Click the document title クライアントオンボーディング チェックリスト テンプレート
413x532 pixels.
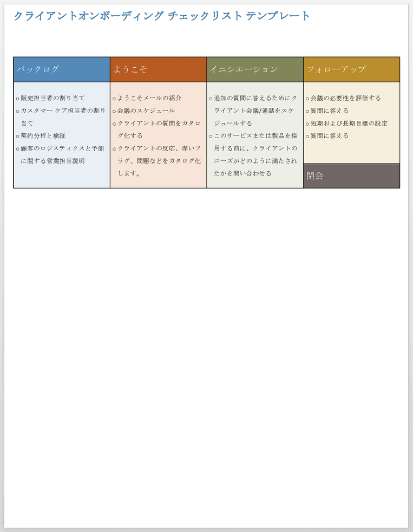click(x=162, y=16)
